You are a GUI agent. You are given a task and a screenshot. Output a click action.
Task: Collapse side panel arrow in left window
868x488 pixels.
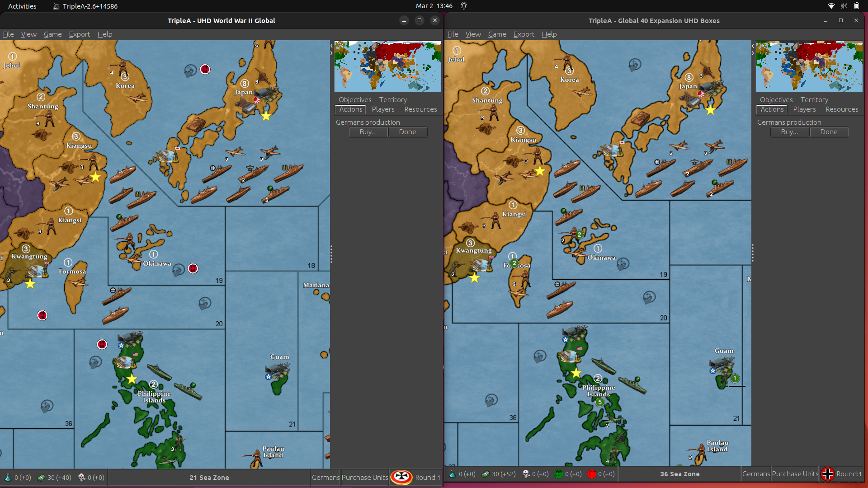click(331, 53)
